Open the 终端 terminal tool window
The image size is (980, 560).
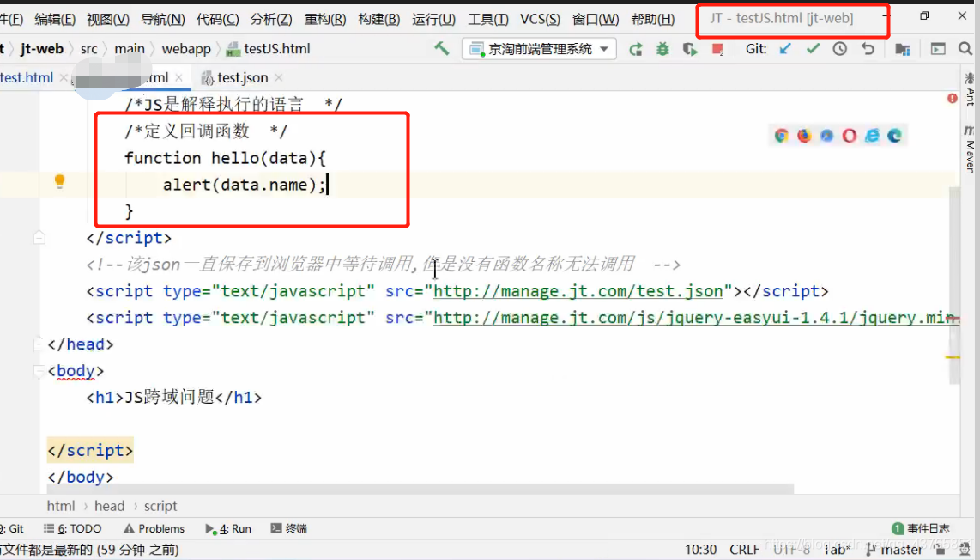[288, 529]
